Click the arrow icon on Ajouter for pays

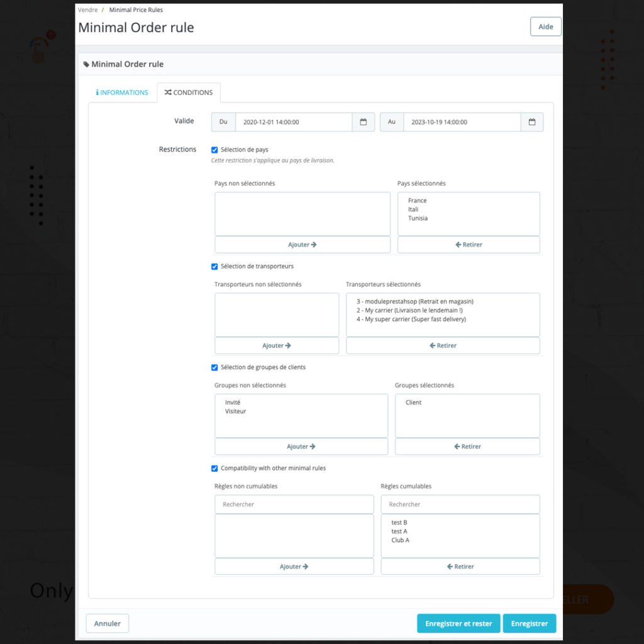pos(313,245)
